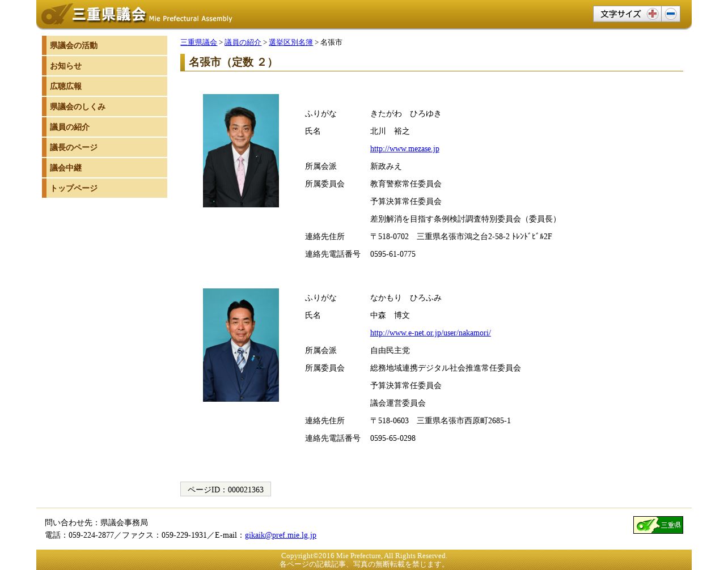Click the 文字サイズ label
Screen dimensions: 728x570
(x=620, y=14)
